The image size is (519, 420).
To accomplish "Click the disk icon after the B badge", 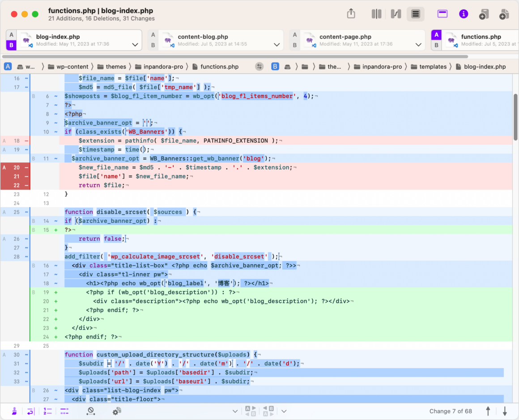I will (x=287, y=67).
